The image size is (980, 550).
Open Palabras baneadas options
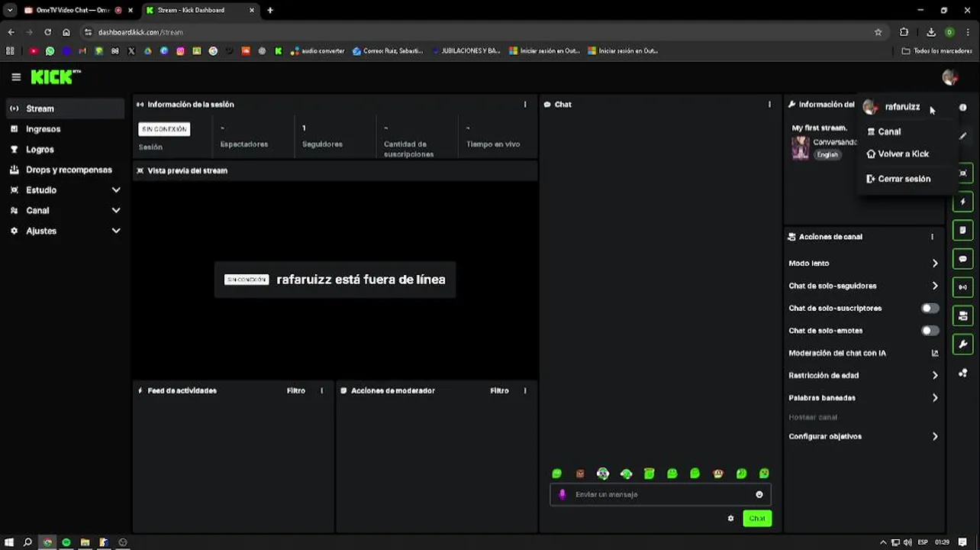coord(863,398)
